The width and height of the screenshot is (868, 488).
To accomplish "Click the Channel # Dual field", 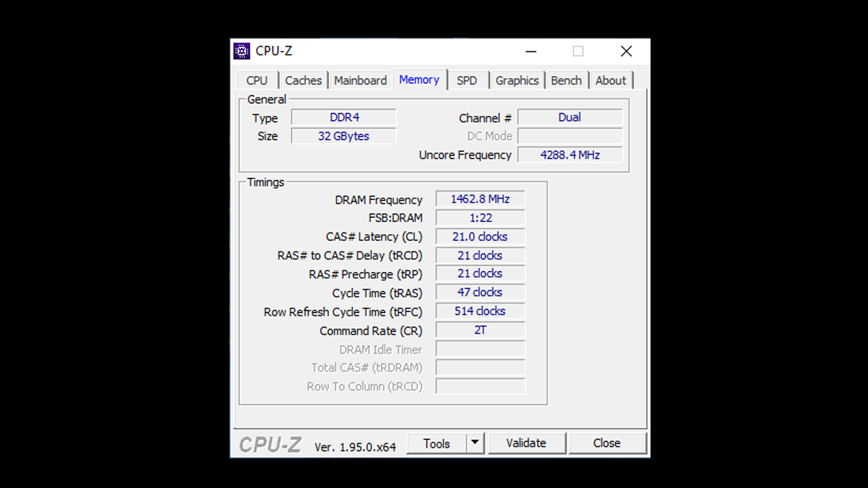I will click(570, 117).
